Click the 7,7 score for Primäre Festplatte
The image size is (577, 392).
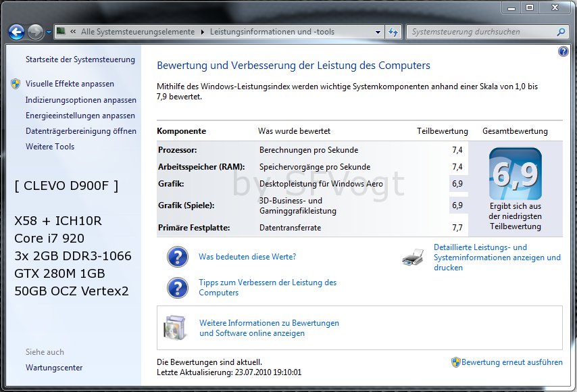[x=457, y=228]
